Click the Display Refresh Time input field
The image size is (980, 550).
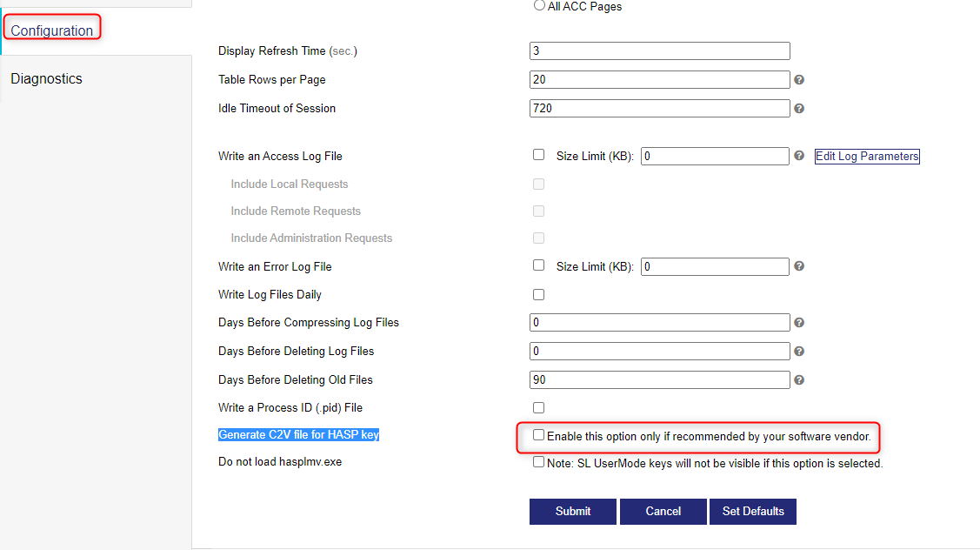(x=659, y=51)
